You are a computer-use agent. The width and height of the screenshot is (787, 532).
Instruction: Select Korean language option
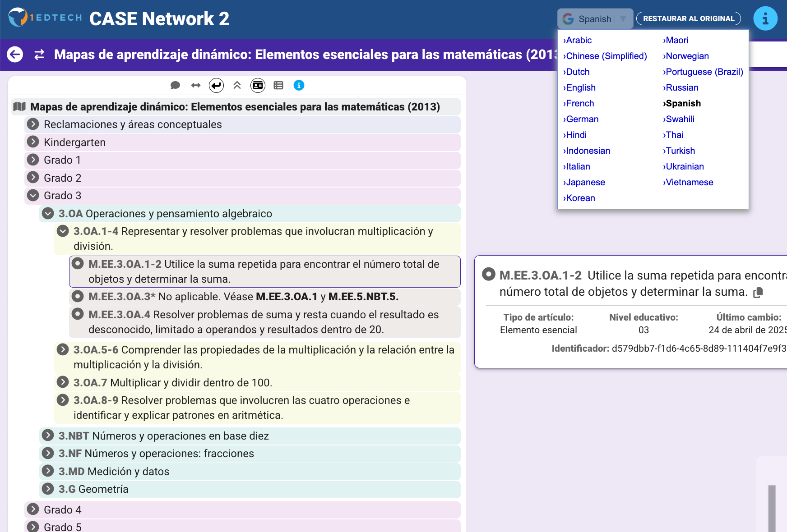(579, 198)
